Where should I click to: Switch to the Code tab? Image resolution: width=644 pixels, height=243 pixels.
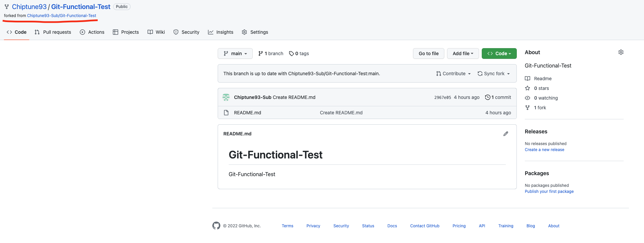[17, 32]
